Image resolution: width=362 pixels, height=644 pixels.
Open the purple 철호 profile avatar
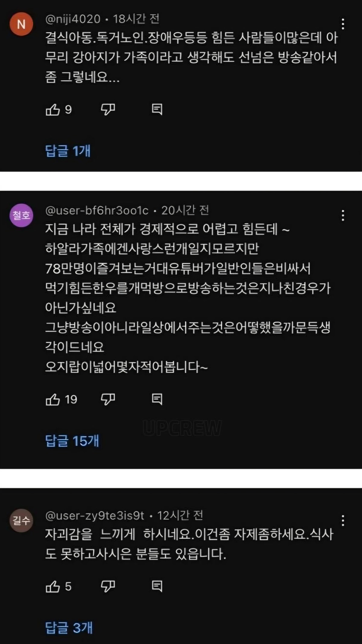click(21, 215)
